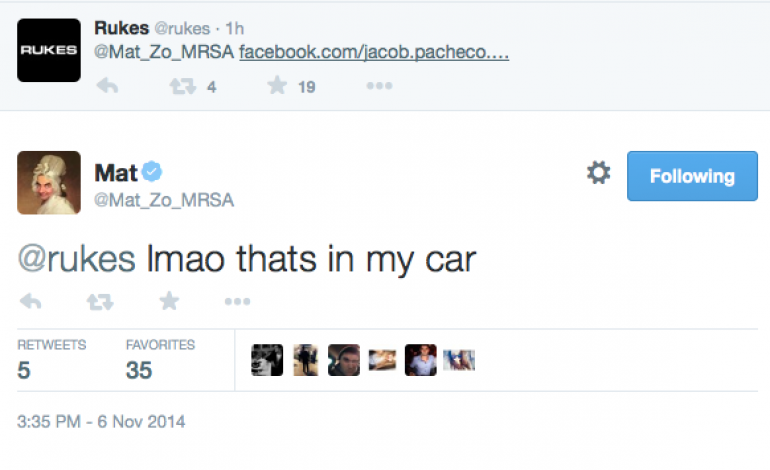Open the facebook.com/jacob.pacheco link
770x470 pixels.
coord(374,53)
